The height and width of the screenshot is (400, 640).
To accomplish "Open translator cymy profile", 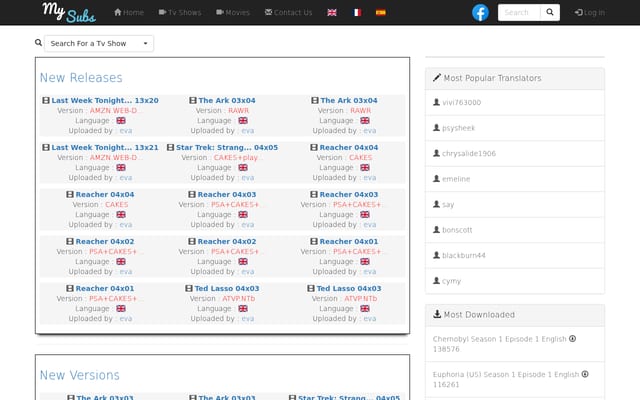I will (451, 281).
